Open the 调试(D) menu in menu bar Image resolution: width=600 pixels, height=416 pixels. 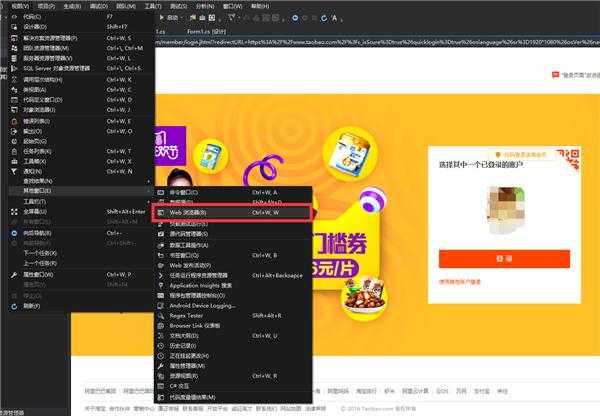99,6
